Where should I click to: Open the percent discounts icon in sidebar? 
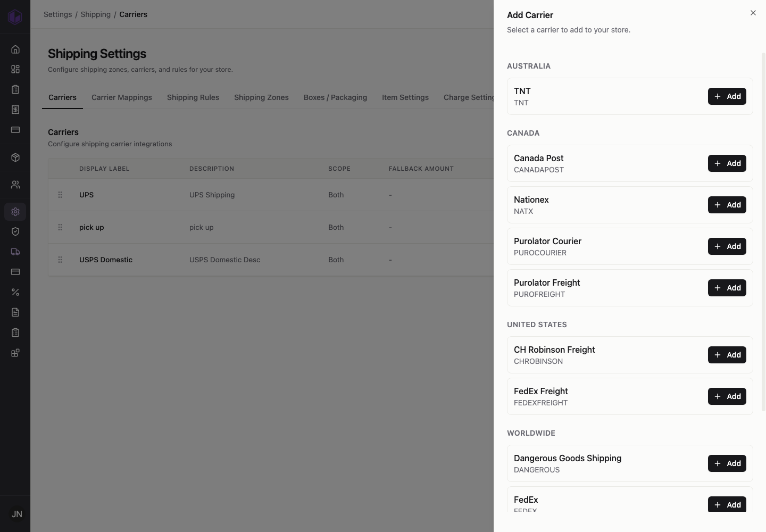[x=15, y=292]
